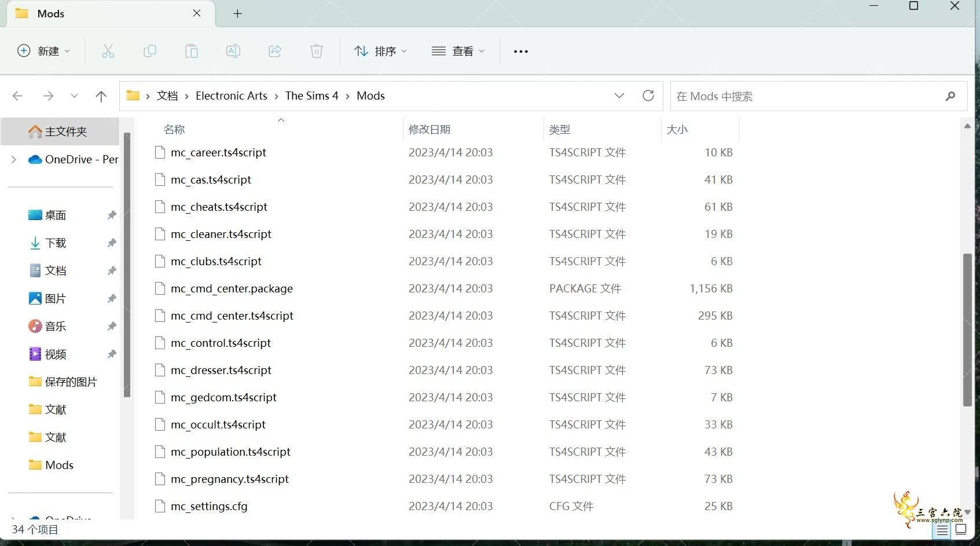Open the three-dot more options menu
The height and width of the screenshot is (546, 980).
coord(521,52)
